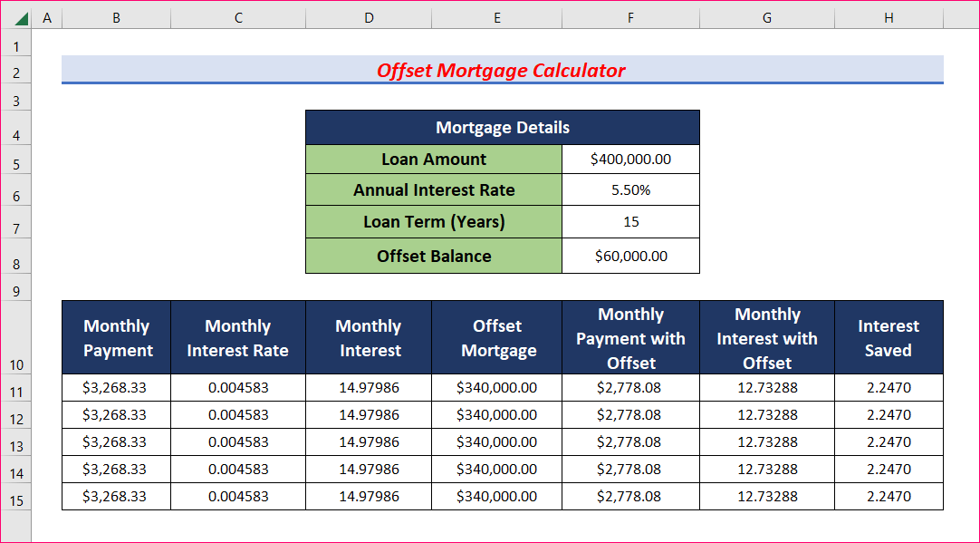Click the Offset Mortgage Calculator title cell

pyautogui.click(x=502, y=71)
